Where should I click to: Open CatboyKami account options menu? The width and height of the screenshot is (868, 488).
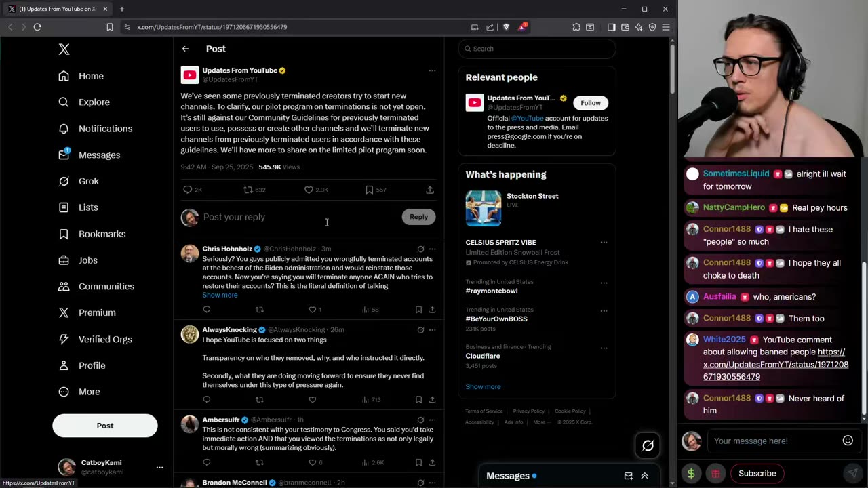159,467
